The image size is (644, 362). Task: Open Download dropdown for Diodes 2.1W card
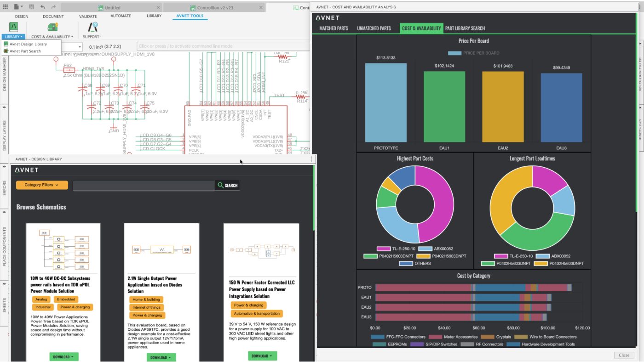(161, 357)
